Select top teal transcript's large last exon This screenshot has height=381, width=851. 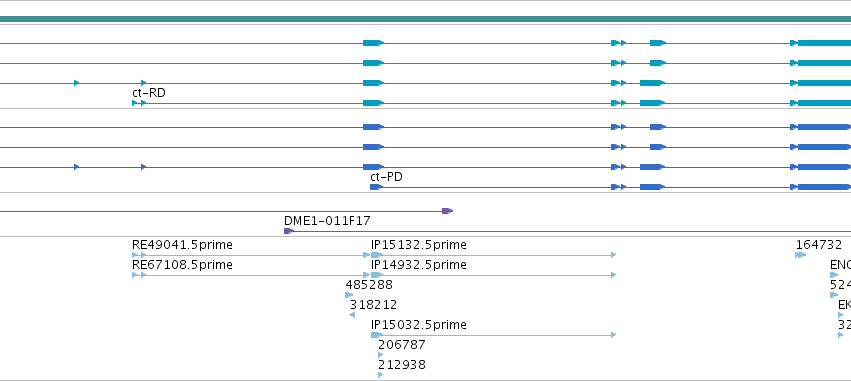point(824,43)
